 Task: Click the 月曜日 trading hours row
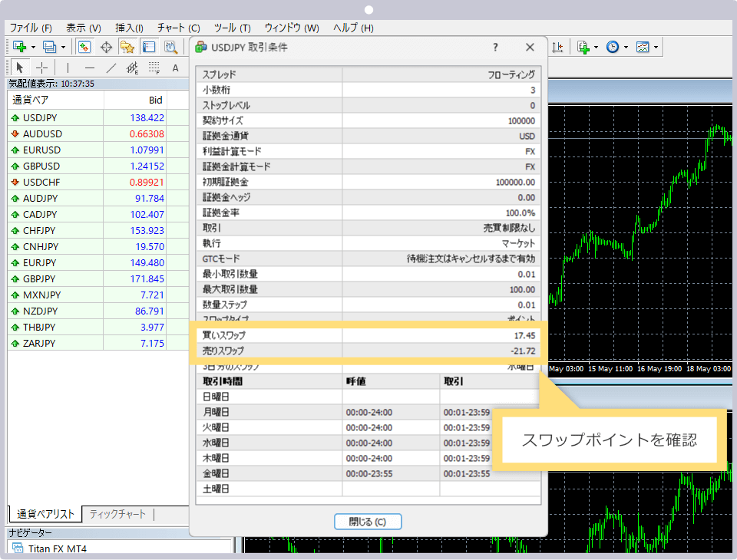coord(368,412)
